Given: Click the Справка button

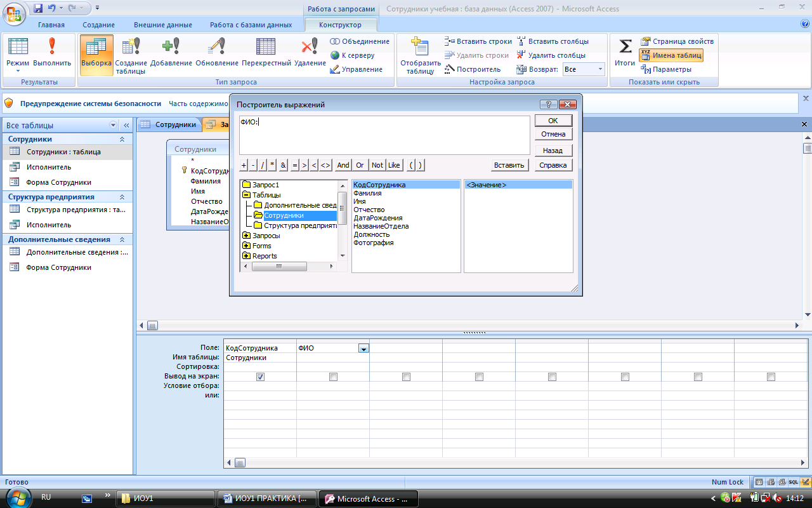Looking at the screenshot, I should pyautogui.click(x=553, y=165).
